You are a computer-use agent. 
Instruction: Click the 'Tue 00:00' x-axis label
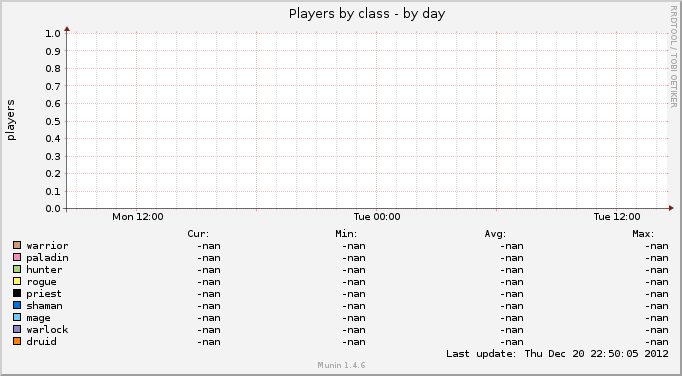coord(377,217)
